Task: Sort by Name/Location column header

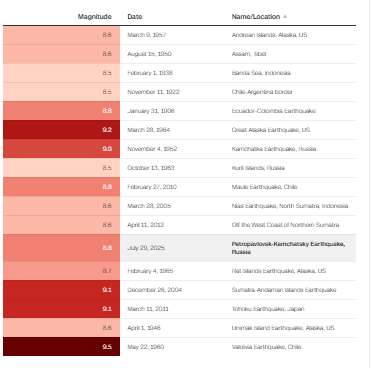Action: coord(256,17)
